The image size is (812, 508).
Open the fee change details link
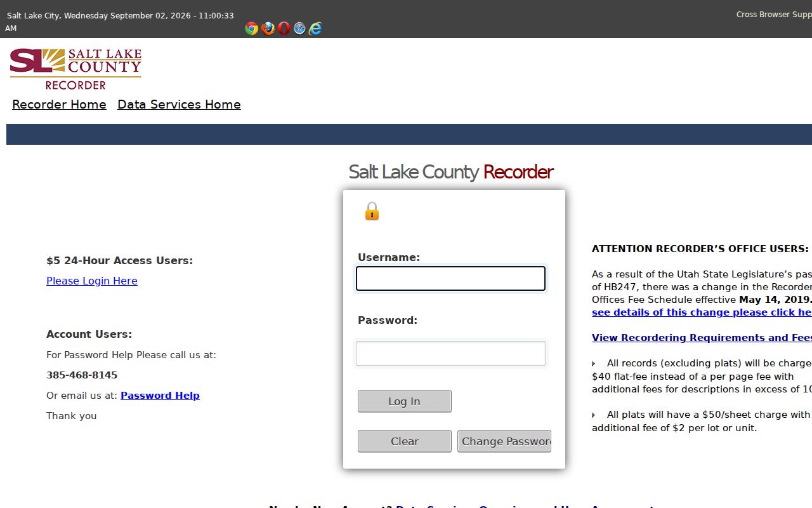[x=702, y=312]
